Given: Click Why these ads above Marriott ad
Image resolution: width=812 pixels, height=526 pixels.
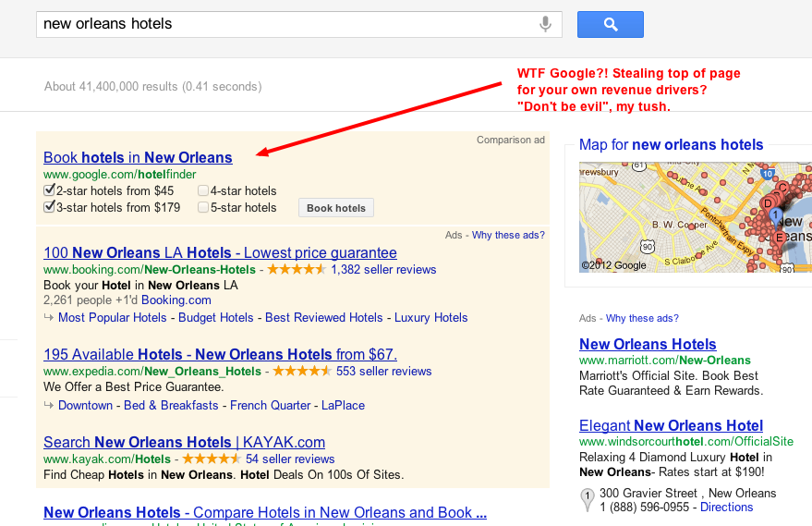Looking at the screenshot, I should (642, 318).
